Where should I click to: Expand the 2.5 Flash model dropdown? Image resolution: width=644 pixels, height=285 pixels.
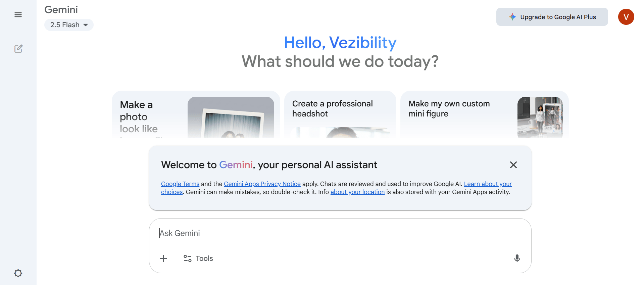[69, 25]
